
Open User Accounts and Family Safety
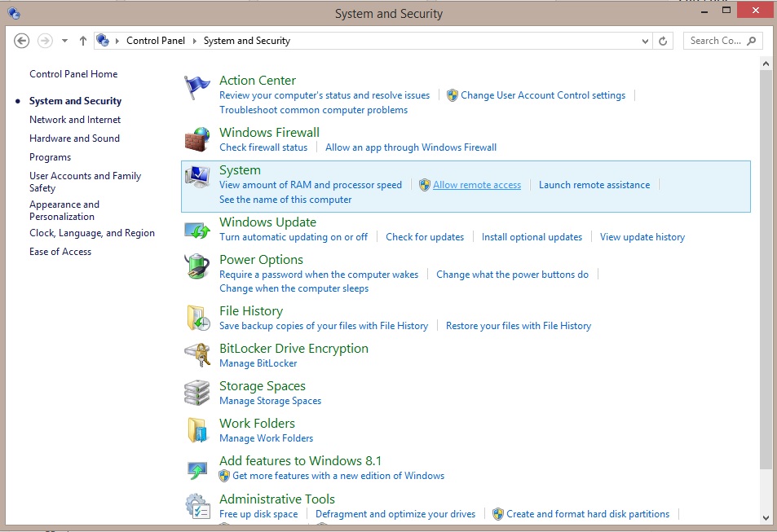point(86,182)
